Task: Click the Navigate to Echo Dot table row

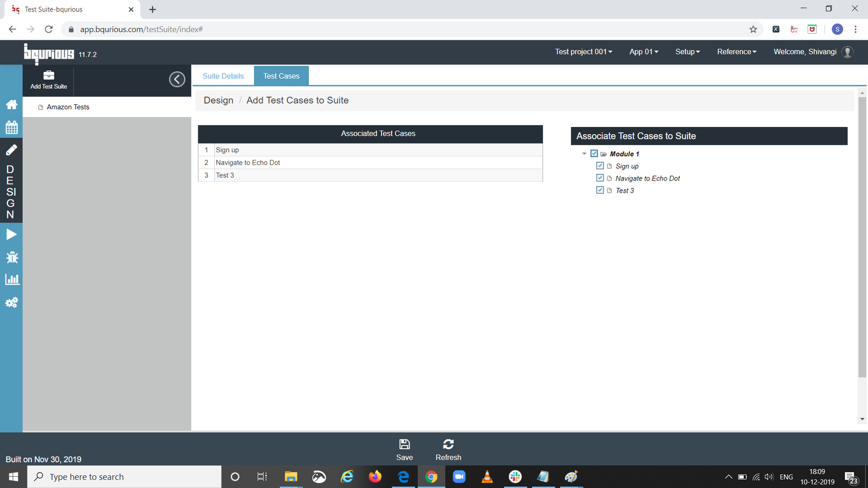Action: [x=371, y=162]
